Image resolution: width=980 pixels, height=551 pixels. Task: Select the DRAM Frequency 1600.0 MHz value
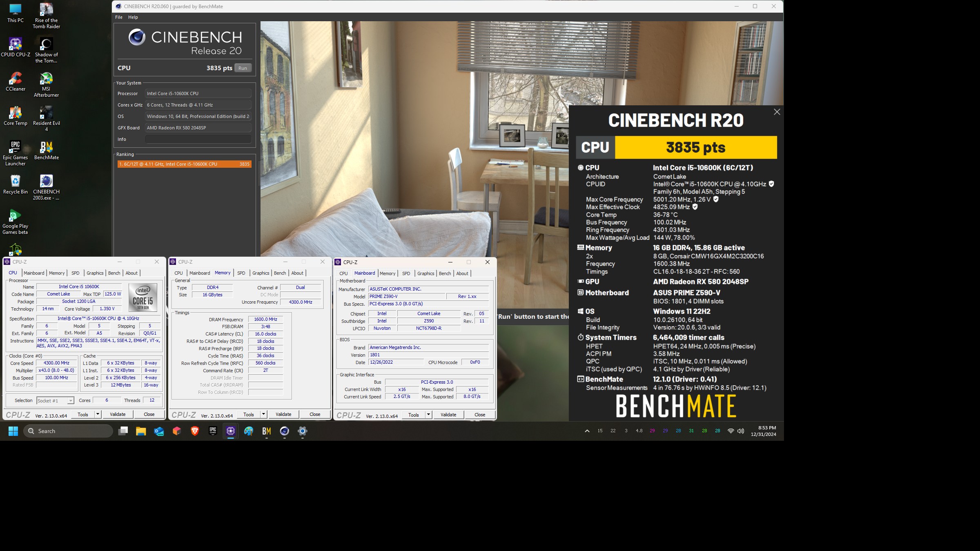(x=265, y=319)
